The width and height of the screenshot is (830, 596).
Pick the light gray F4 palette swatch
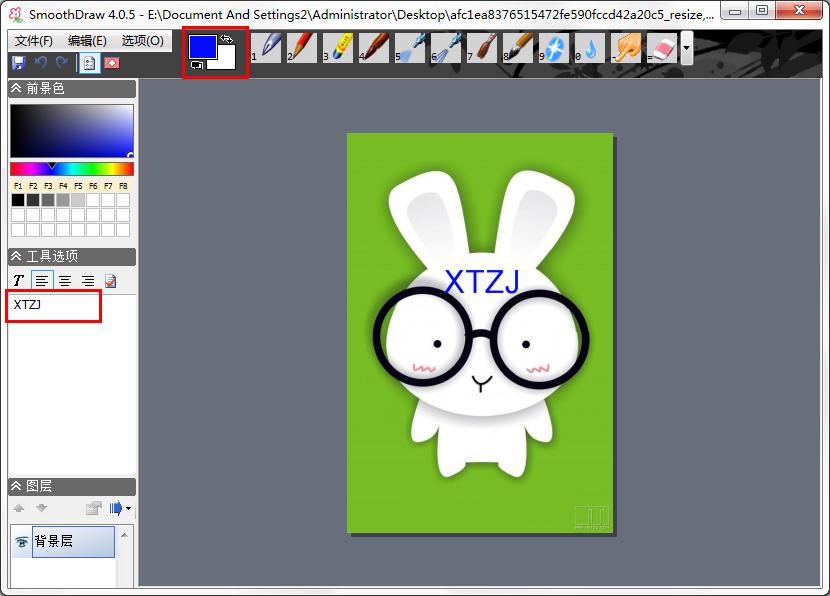point(63,200)
